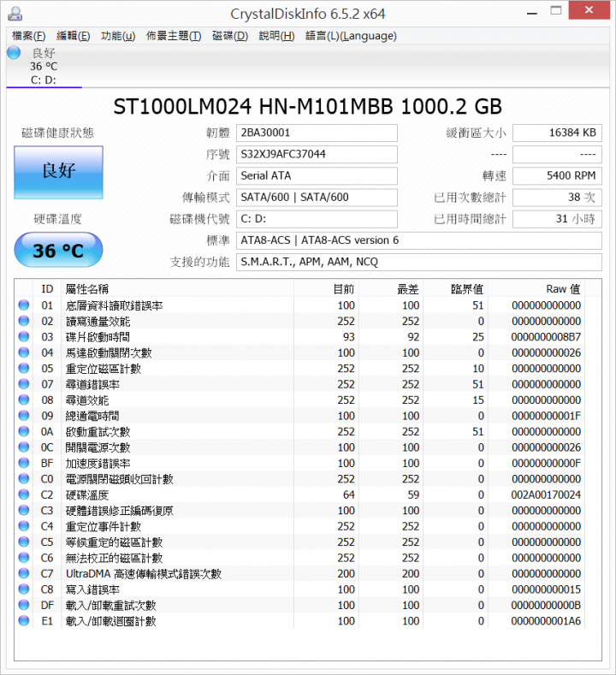Viewport: 616px width, 675px height.
Task: Click the serial number field S32XJ9AFC37044
Action: tap(317, 154)
